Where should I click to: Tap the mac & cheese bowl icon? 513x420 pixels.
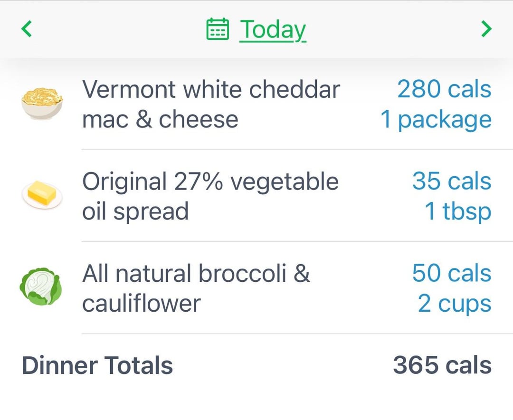pyautogui.click(x=42, y=104)
